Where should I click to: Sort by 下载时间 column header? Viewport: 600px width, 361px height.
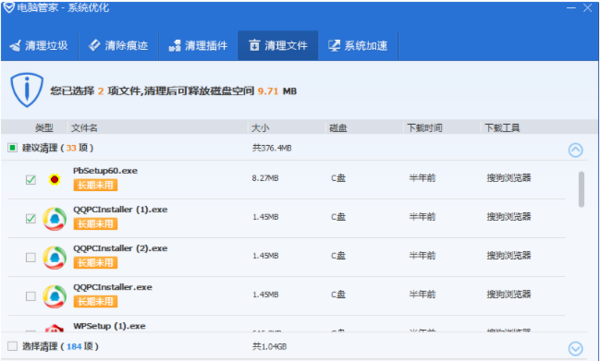pos(424,128)
